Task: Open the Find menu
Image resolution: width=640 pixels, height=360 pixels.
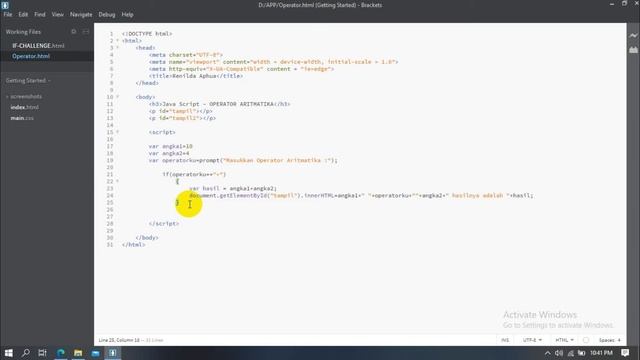Action: click(40, 14)
